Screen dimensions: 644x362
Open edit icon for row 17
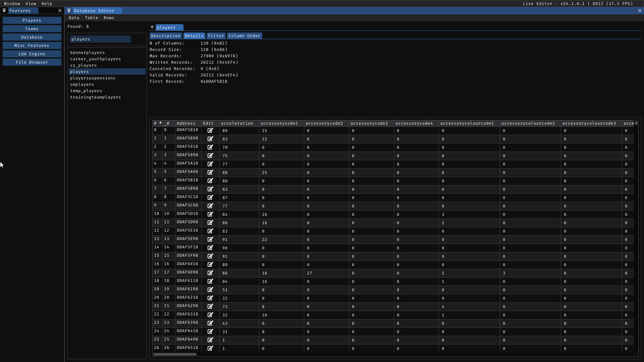pyautogui.click(x=210, y=273)
